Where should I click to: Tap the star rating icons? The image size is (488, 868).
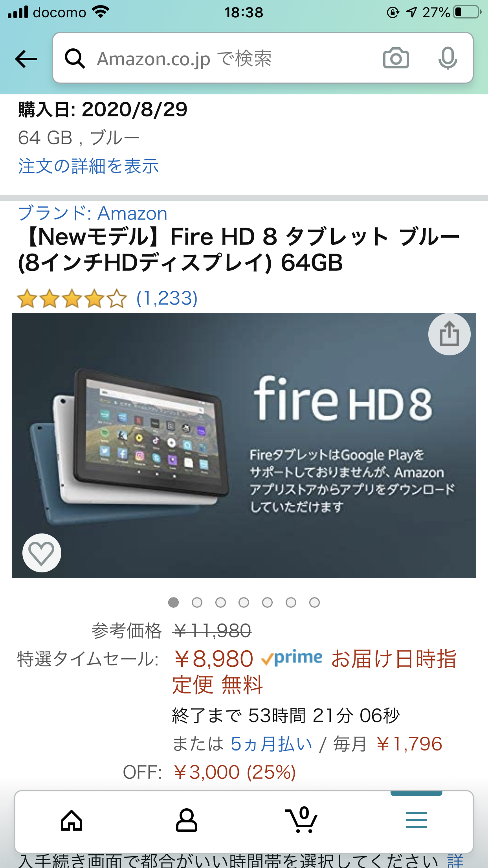click(x=72, y=298)
